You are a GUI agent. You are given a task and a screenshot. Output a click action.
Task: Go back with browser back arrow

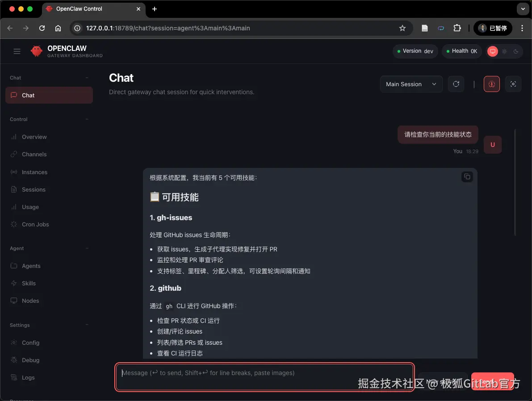pyautogui.click(x=10, y=28)
